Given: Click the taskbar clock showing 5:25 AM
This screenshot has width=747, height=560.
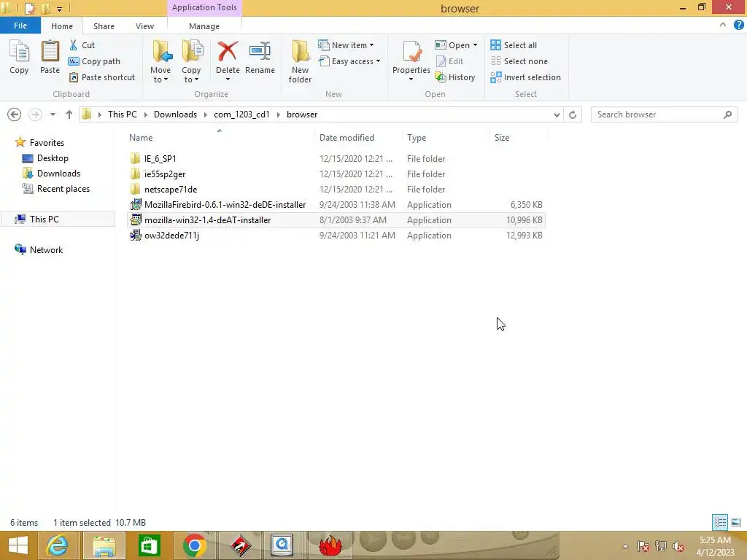Looking at the screenshot, I should [x=715, y=546].
